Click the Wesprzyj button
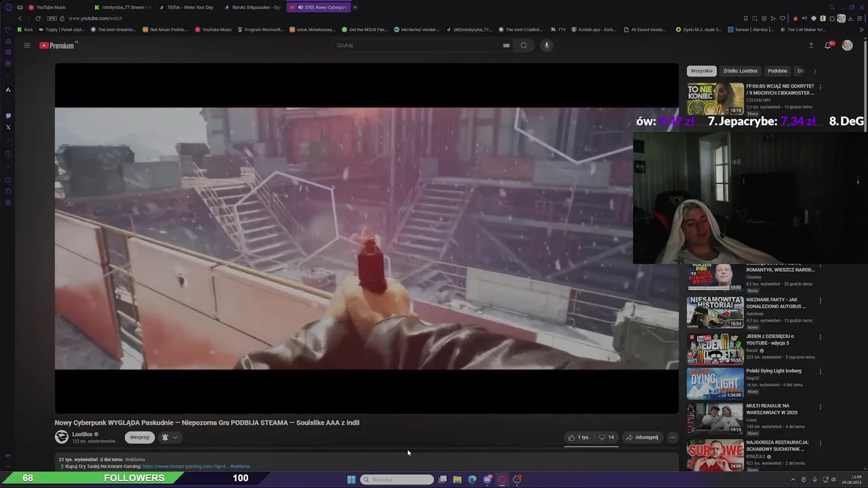Viewport: 868px width, 488px height. pyautogui.click(x=140, y=437)
